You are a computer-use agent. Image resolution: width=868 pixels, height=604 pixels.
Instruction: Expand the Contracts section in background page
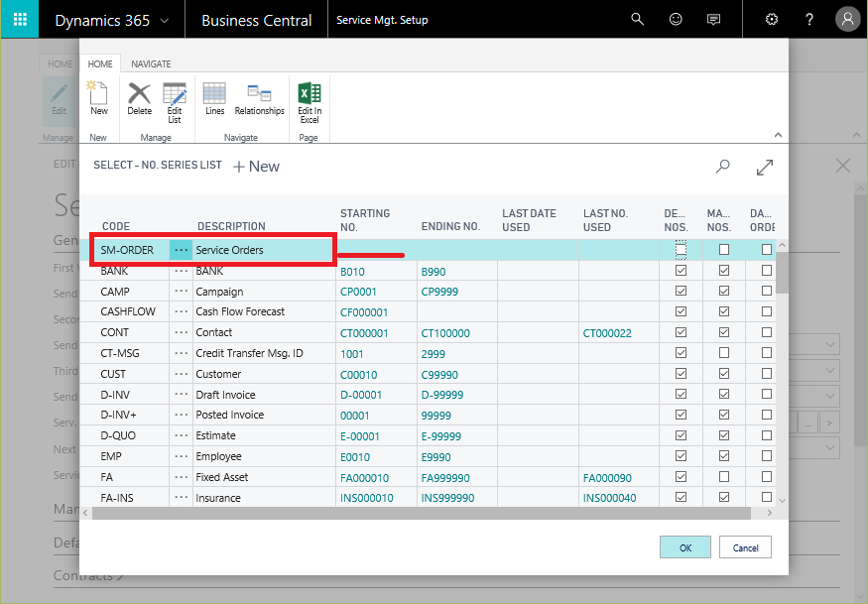pos(88,576)
